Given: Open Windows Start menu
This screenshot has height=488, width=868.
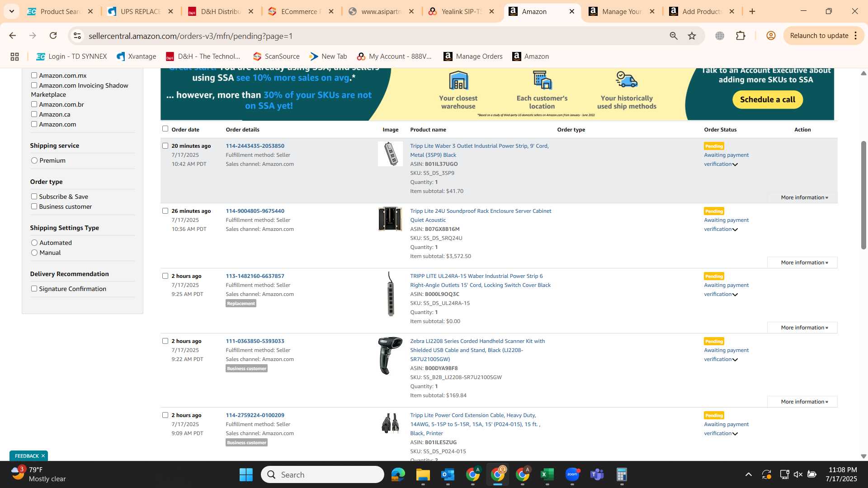Looking at the screenshot, I should click(x=246, y=474).
